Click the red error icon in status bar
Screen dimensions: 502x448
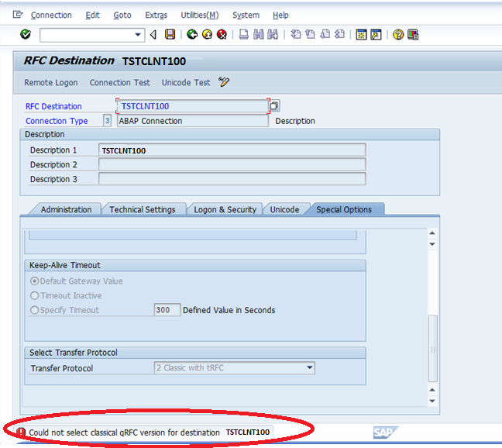21,432
